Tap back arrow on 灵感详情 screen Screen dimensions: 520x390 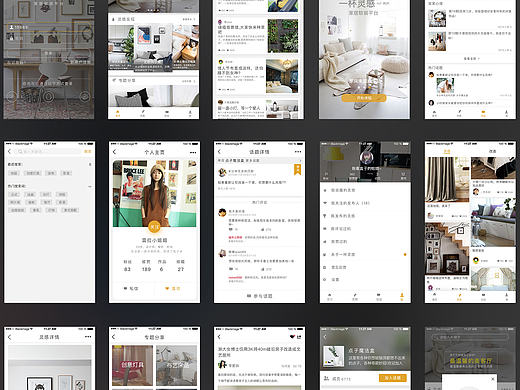(x=10, y=337)
